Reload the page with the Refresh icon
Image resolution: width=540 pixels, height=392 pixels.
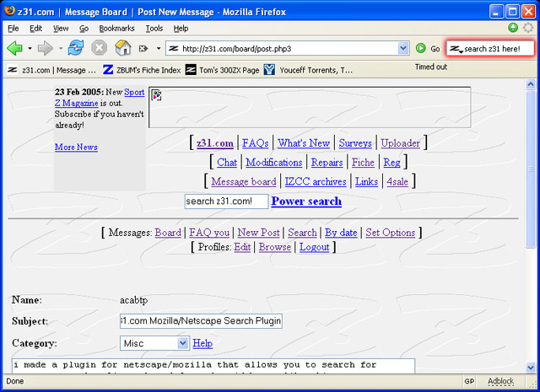(x=76, y=48)
